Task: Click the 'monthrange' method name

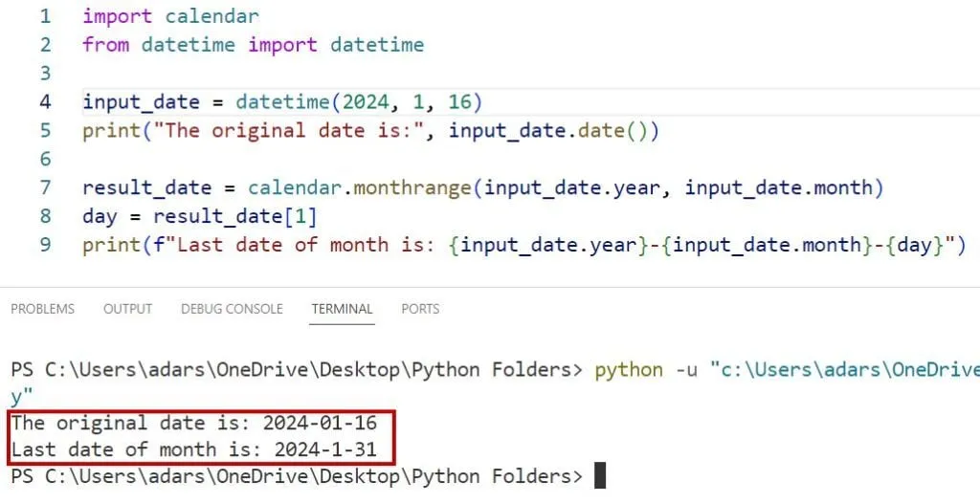Action: pyautogui.click(x=412, y=187)
